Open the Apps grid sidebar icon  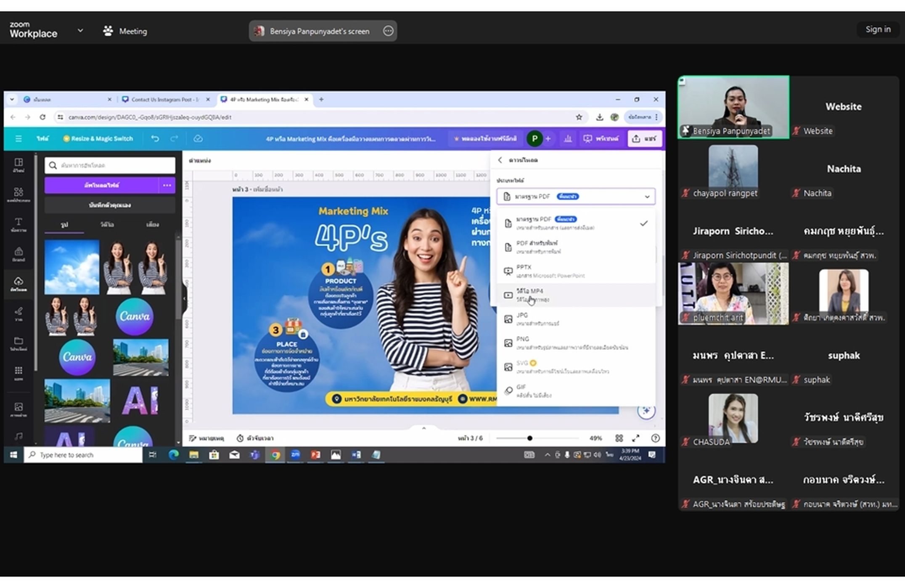tap(19, 373)
